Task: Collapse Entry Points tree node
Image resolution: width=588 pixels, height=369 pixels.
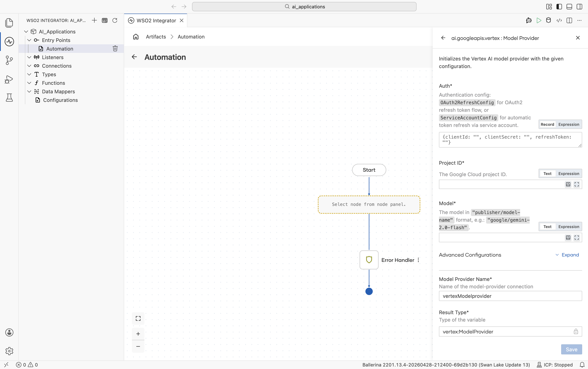Action: coord(29,40)
